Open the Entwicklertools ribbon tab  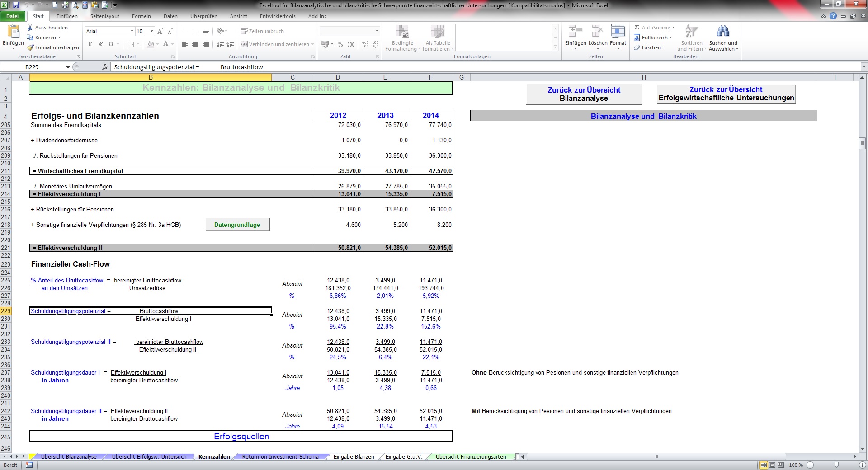coord(278,16)
